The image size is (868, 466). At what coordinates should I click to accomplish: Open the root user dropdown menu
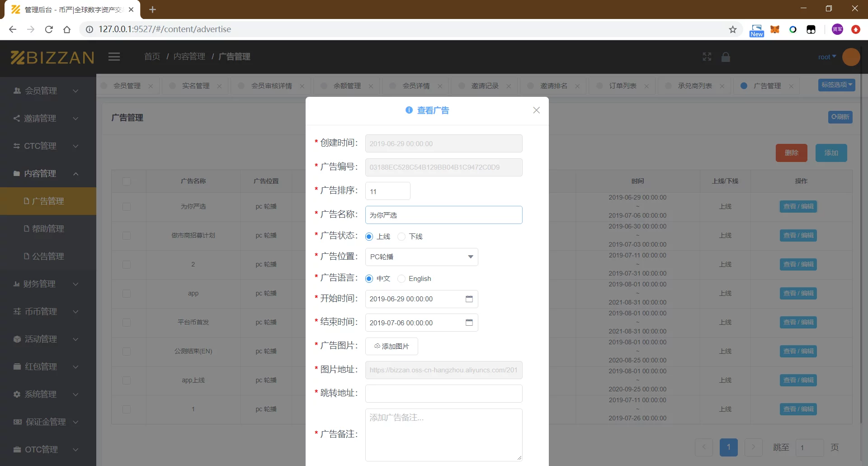click(x=827, y=57)
